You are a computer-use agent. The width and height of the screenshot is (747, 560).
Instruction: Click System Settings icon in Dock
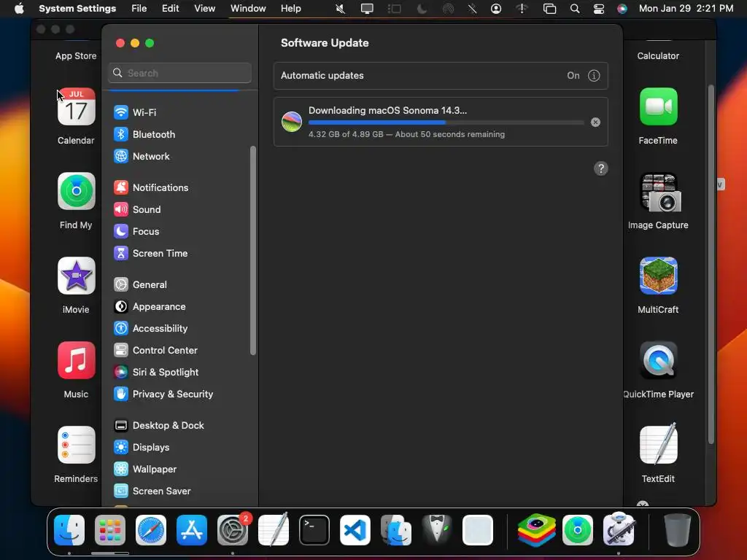(x=233, y=530)
